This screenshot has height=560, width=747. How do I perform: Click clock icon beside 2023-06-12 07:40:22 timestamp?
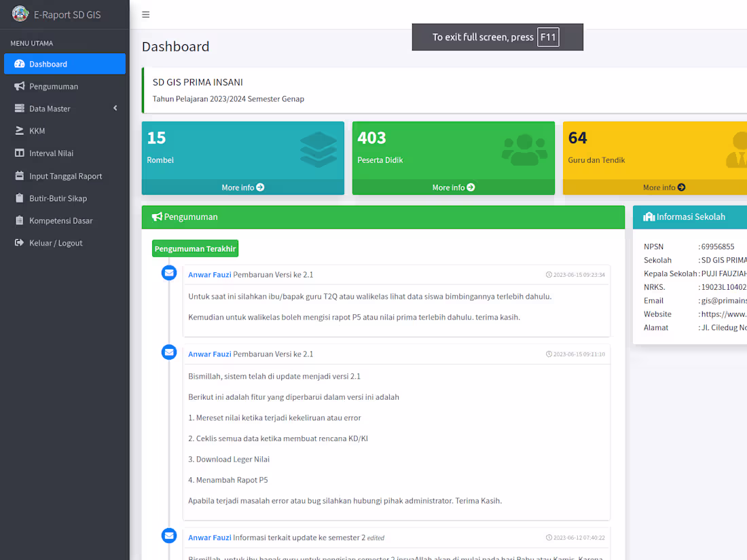[549, 538]
